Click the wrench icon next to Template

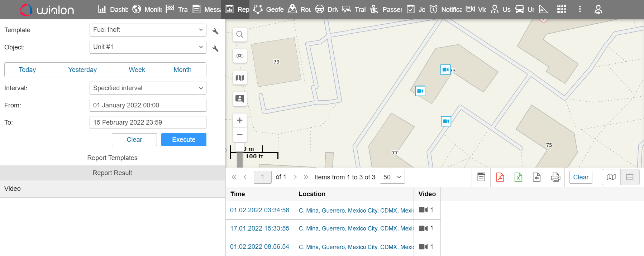click(x=215, y=32)
